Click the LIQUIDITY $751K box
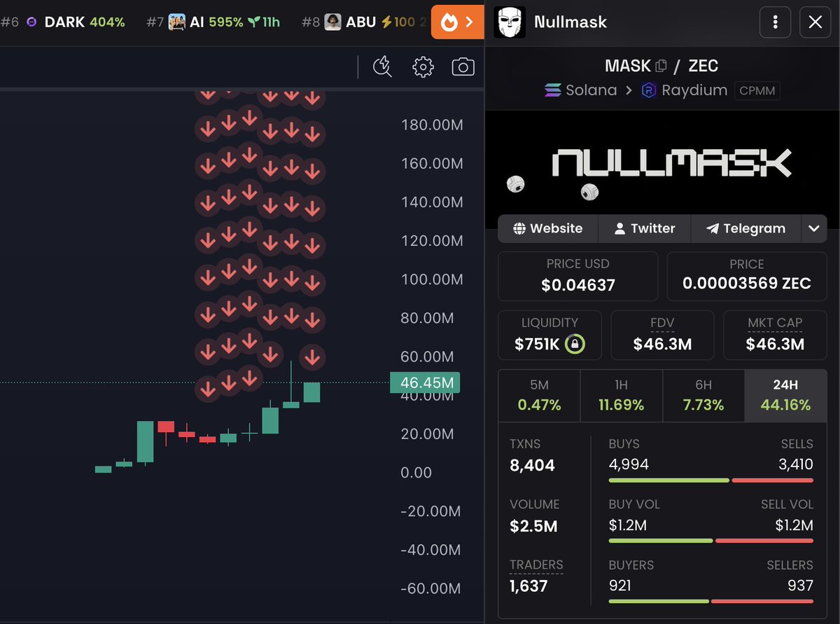Screen dimensions: 840x624 click(549, 335)
